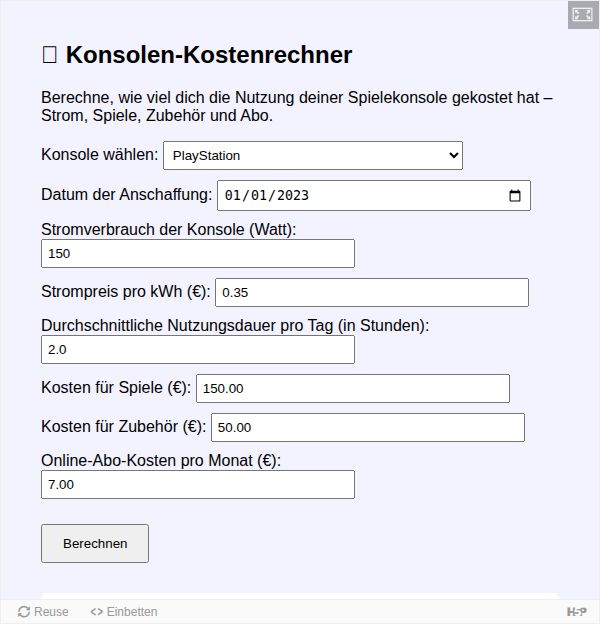Click the Datum der Anschaffung date field
This screenshot has width=600, height=624.
click(x=374, y=195)
